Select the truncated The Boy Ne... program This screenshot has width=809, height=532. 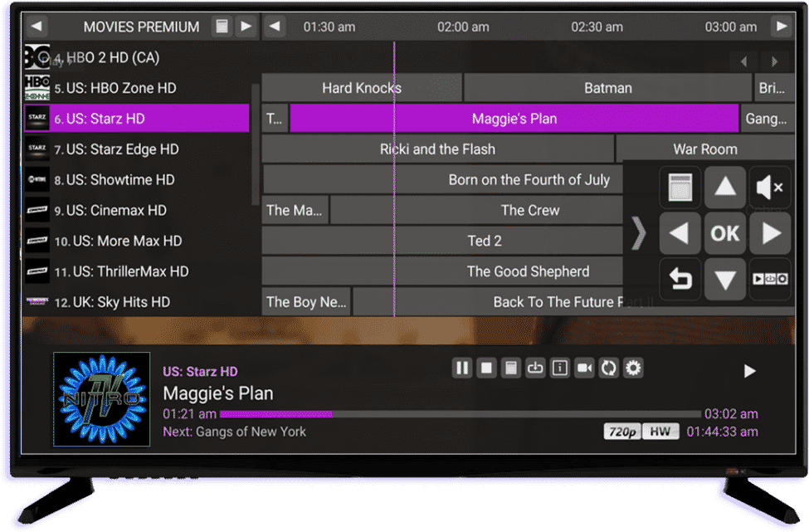point(306,302)
